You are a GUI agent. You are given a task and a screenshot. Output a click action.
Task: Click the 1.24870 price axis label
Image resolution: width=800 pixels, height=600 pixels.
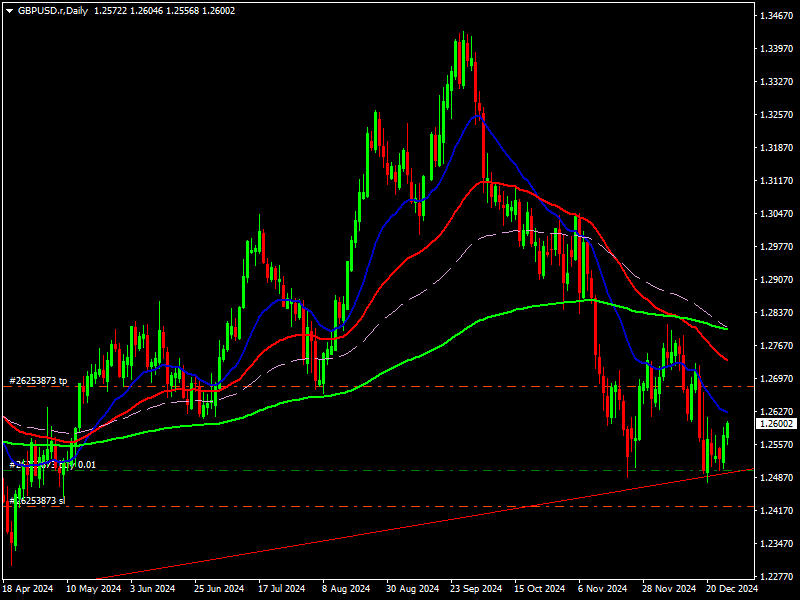click(x=776, y=478)
